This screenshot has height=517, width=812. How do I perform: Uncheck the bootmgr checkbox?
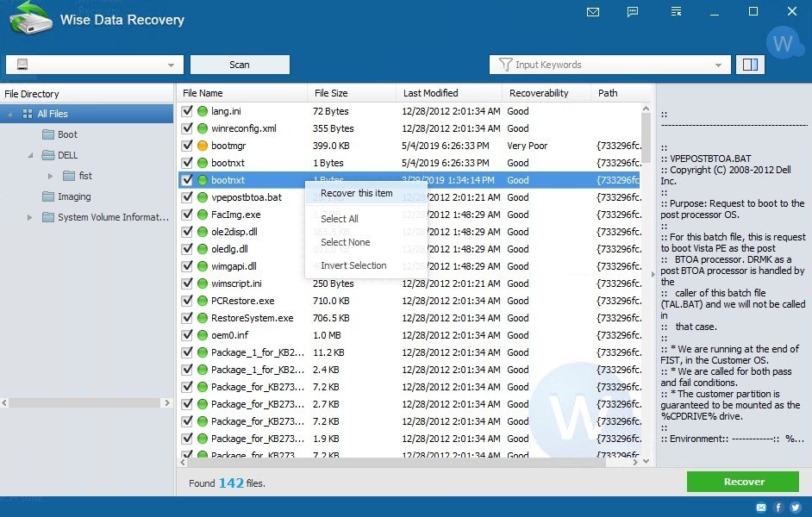(x=187, y=146)
